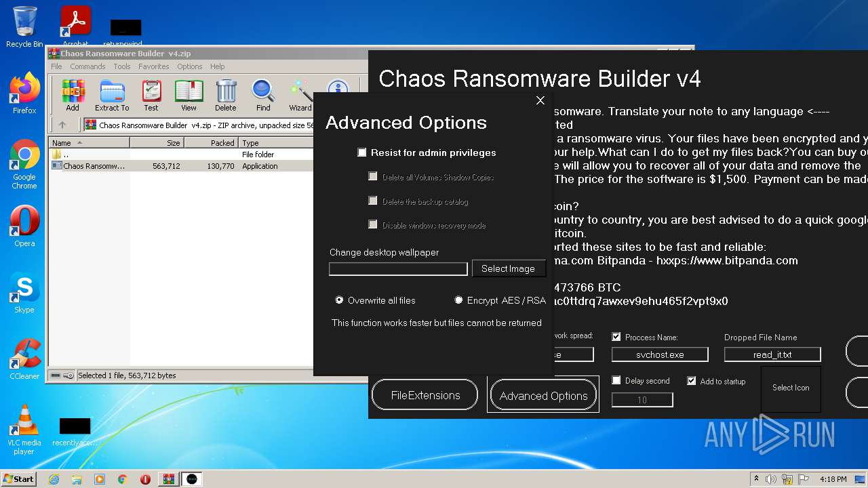Image resolution: width=868 pixels, height=488 pixels.
Task: Open Tools menu in WinRAR
Action: click(122, 66)
